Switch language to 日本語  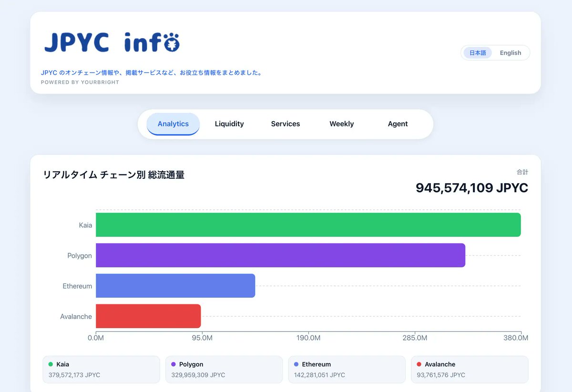click(x=478, y=53)
